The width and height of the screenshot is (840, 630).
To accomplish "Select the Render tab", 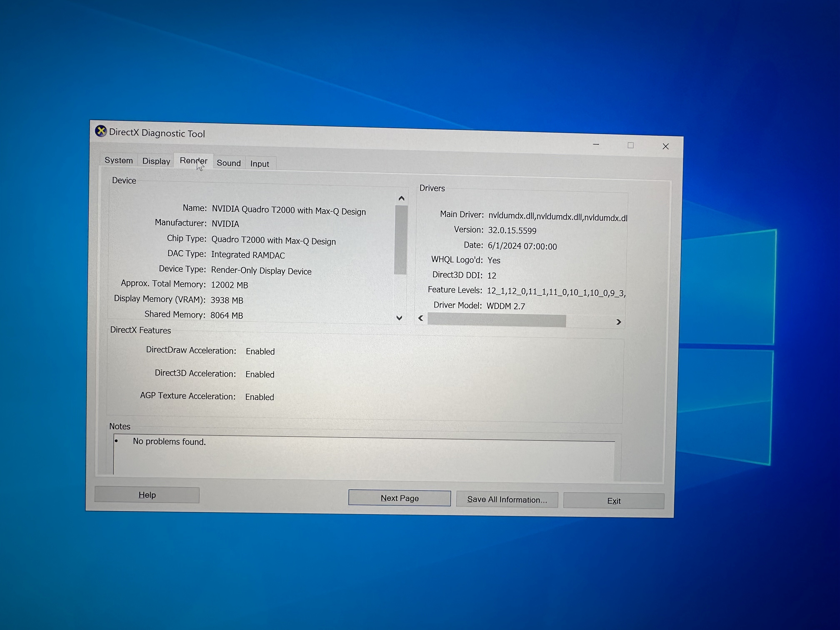I will point(193,161).
